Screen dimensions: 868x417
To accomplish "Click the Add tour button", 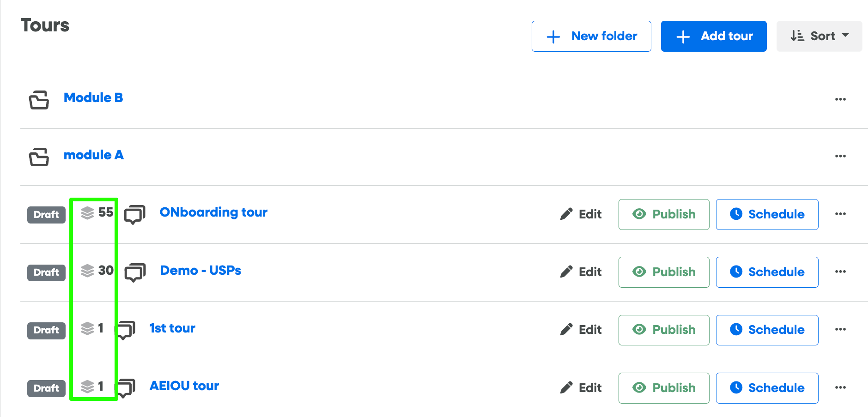I will click(714, 36).
